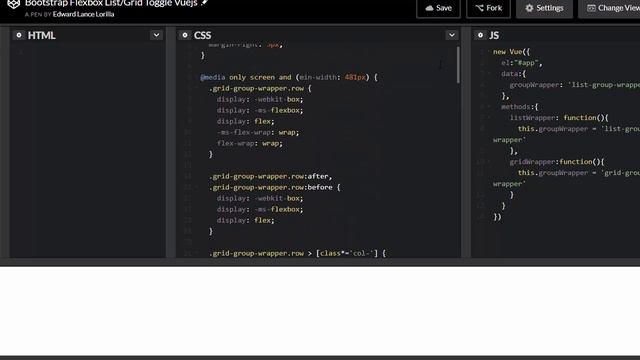Click the Change View button
This screenshot has width=640, height=360.
tap(609, 8)
